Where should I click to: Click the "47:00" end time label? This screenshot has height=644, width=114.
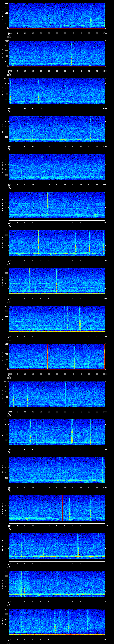click(105, 33)
